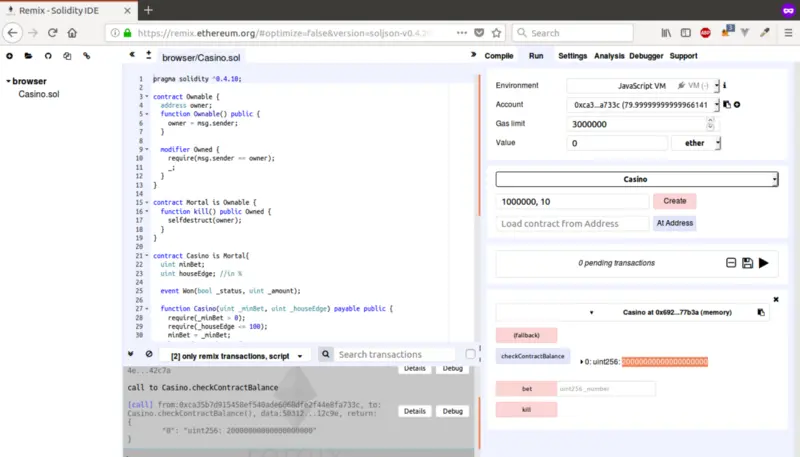Open the browser library icon
800x457 pixels.
[x=666, y=33]
